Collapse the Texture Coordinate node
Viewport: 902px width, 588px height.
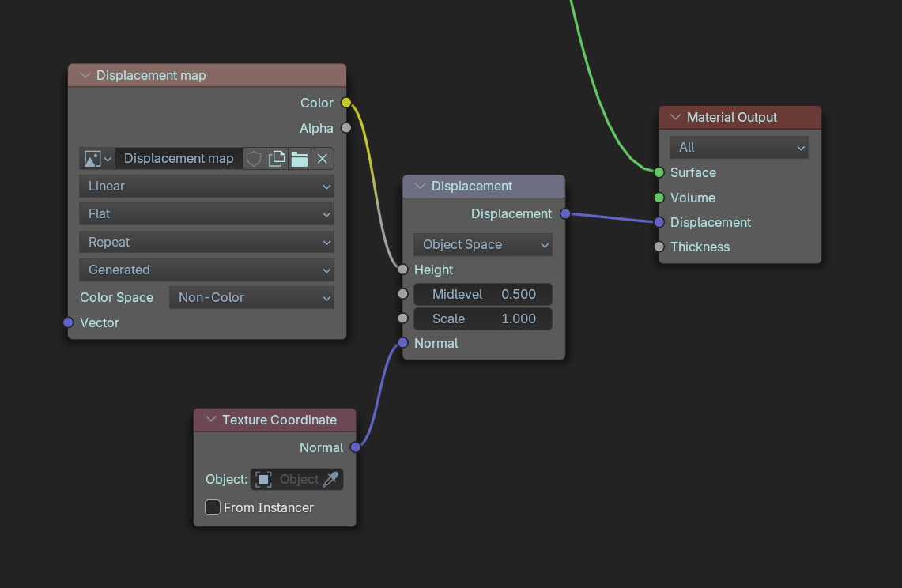point(211,420)
